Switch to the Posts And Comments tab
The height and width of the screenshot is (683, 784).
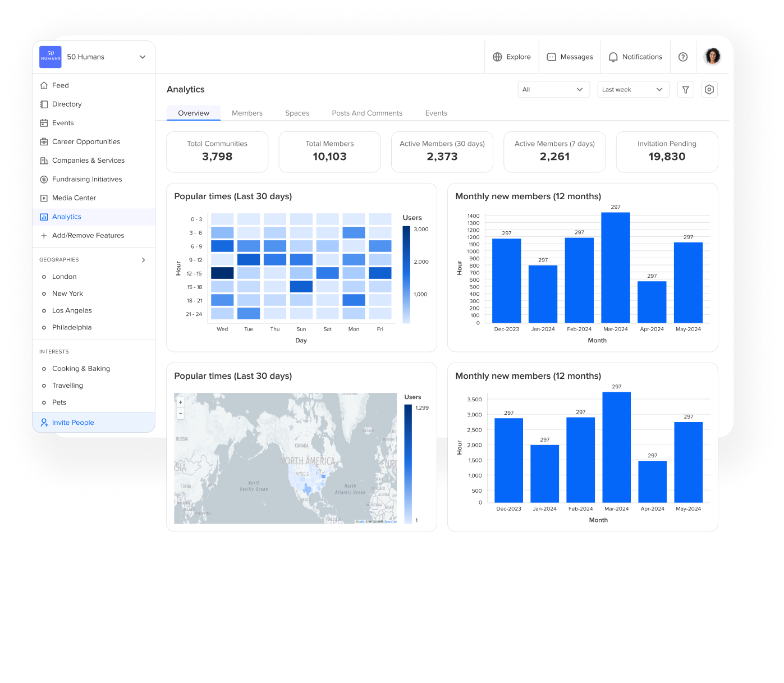pos(367,113)
